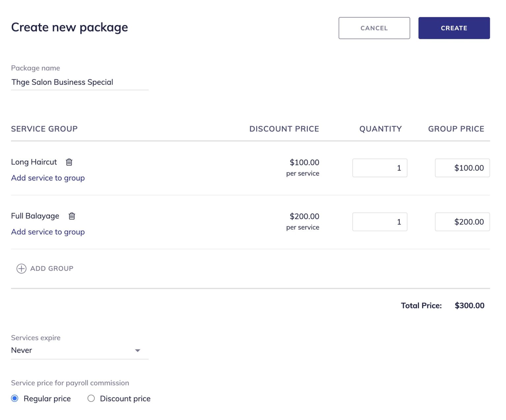Click the Long Haircut group name
The image size is (506, 420).
(34, 162)
